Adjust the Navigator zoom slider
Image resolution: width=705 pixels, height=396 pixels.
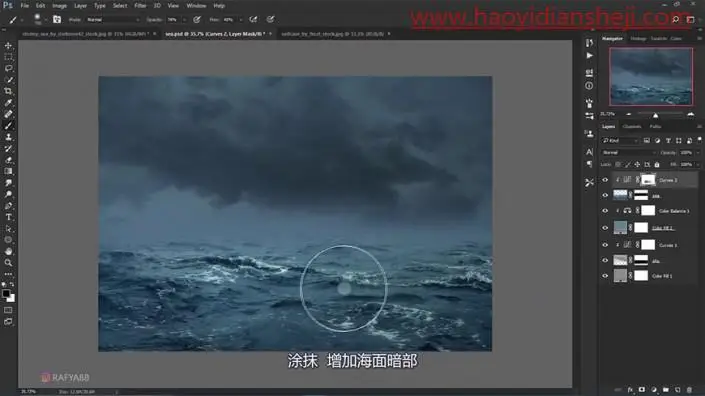(x=656, y=115)
